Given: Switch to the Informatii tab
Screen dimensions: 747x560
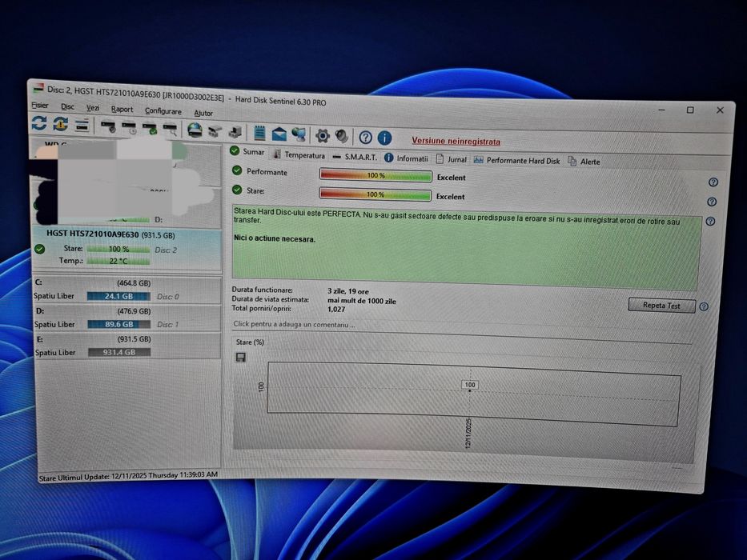Looking at the screenshot, I should 407,158.
